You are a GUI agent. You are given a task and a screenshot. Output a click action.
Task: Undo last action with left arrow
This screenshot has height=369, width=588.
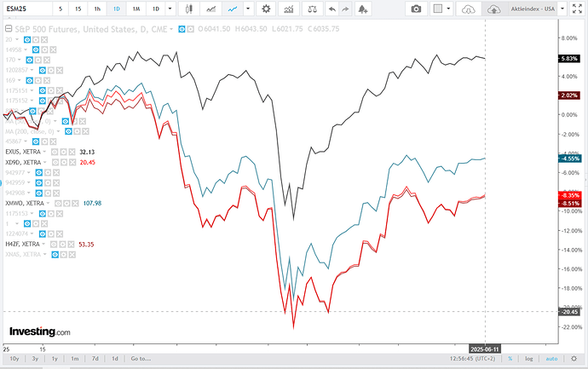[x=331, y=9]
